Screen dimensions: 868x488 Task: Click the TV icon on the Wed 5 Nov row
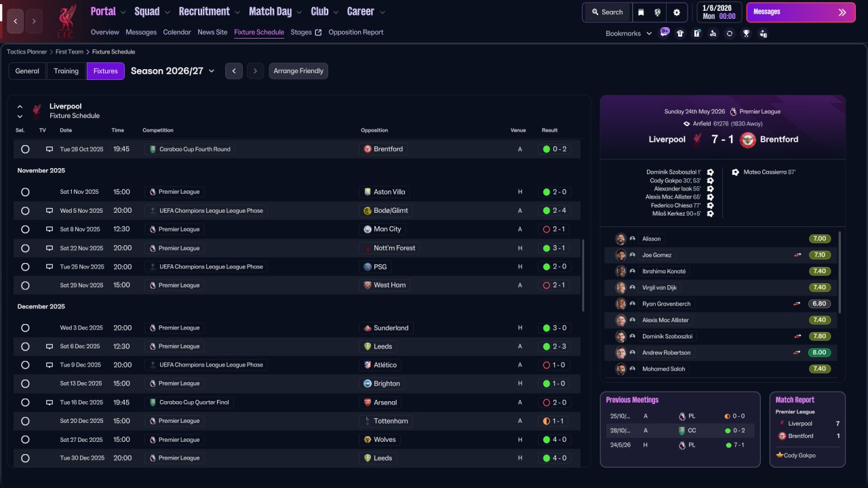click(x=49, y=211)
